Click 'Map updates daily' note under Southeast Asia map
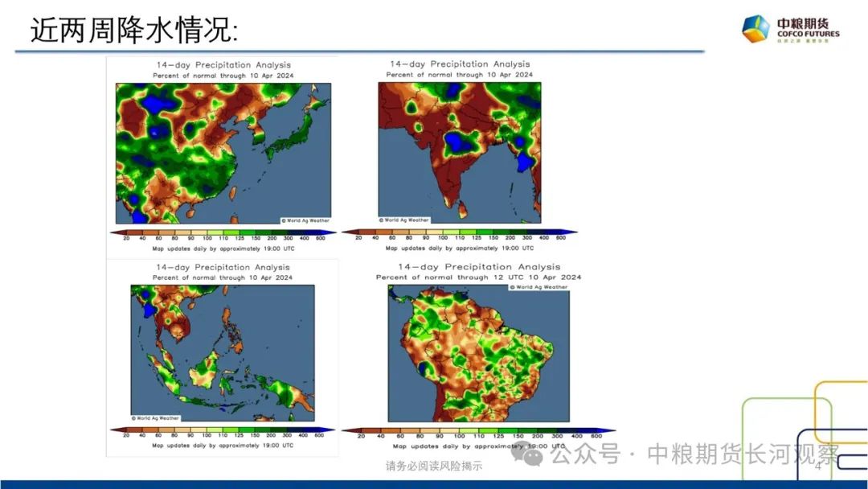The image size is (868, 489). tap(223, 446)
